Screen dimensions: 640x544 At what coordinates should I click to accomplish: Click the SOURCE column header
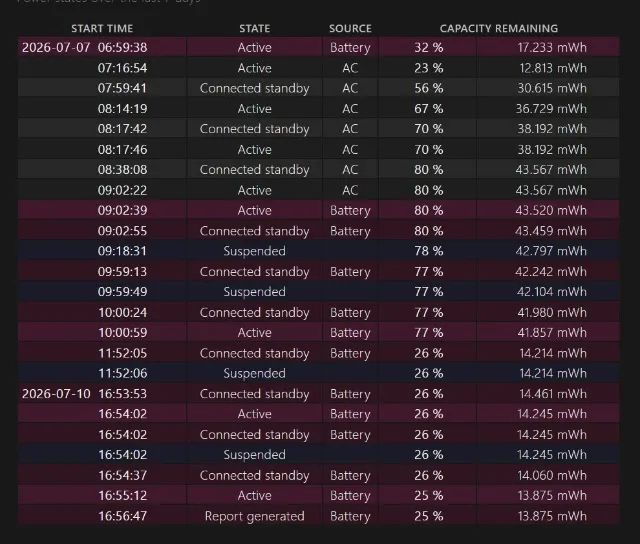[350, 28]
